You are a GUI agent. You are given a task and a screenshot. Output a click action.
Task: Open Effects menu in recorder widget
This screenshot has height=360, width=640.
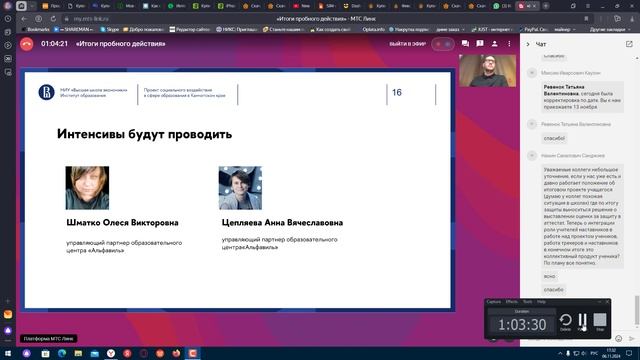click(511, 302)
